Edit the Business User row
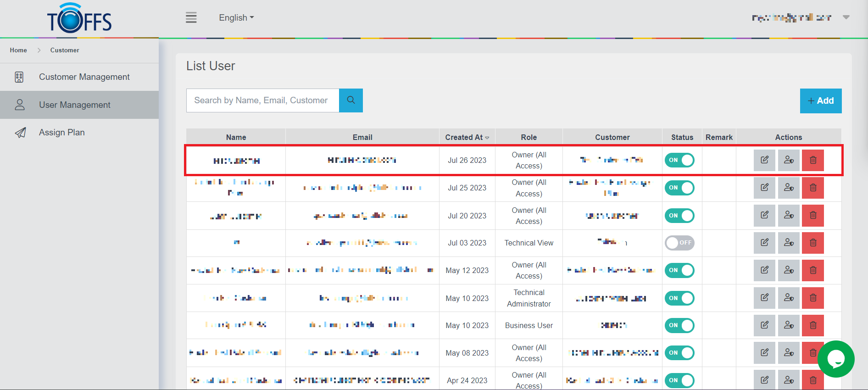The image size is (868, 390). point(764,325)
